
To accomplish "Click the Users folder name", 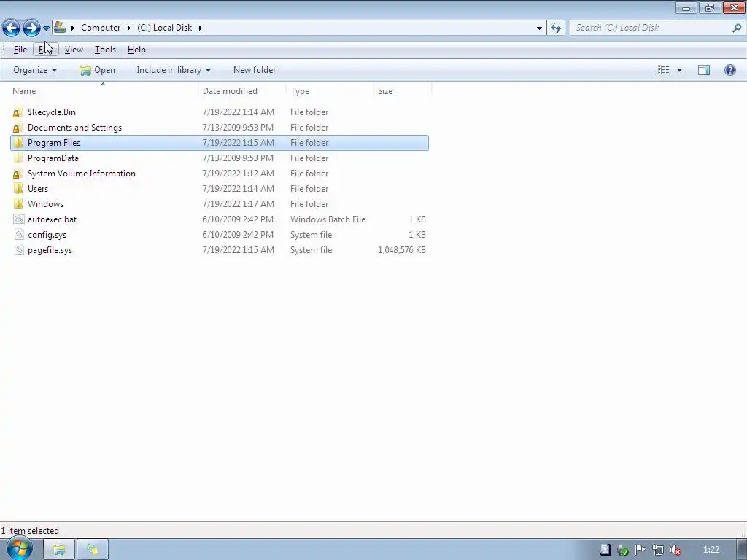I will coord(38,189).
